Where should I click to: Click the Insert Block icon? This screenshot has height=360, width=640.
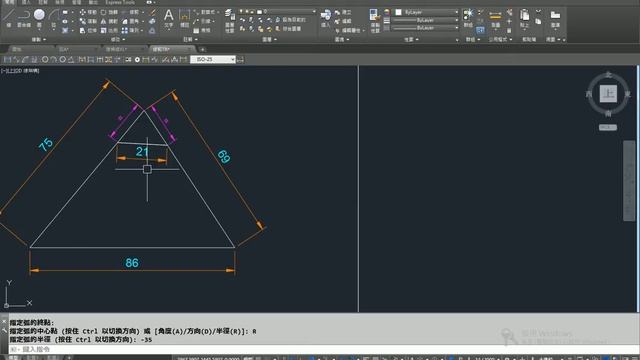click(x=325, y=18)
